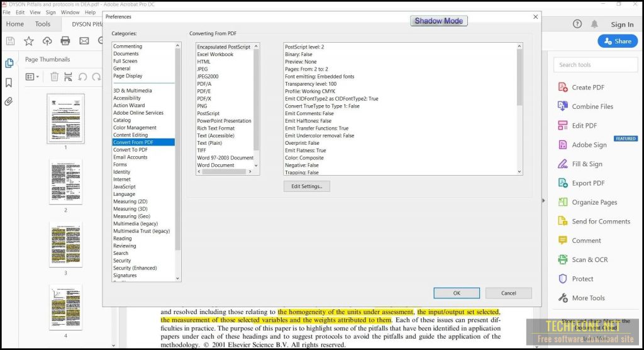Image resolution: width=644 pixels, height=350 pixels.
Task: Click format list scroll down arrow
Action: click(257, 166)
